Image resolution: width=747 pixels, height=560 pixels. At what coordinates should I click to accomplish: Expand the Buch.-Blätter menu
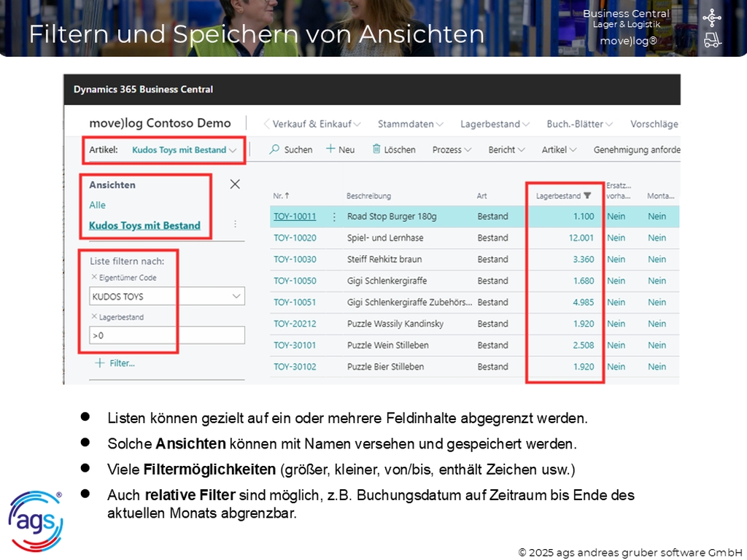[x=579, y=124]
